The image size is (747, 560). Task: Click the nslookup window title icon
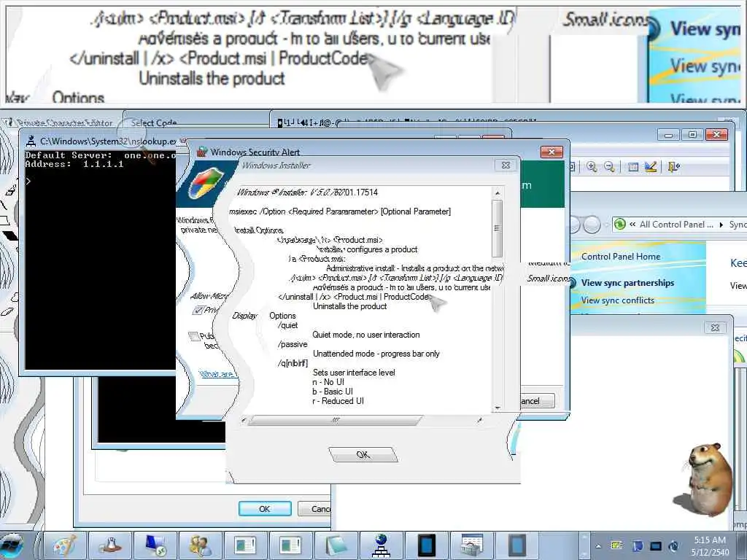coord(31,141)
